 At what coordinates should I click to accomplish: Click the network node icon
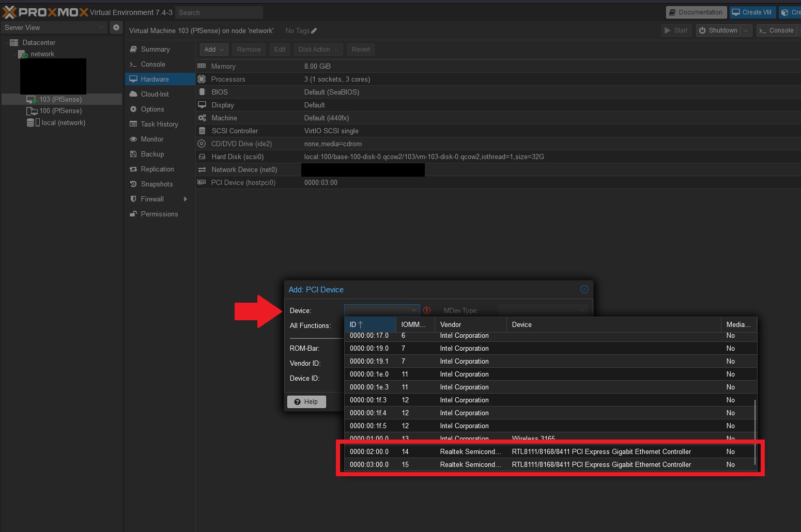click(23, 54)
